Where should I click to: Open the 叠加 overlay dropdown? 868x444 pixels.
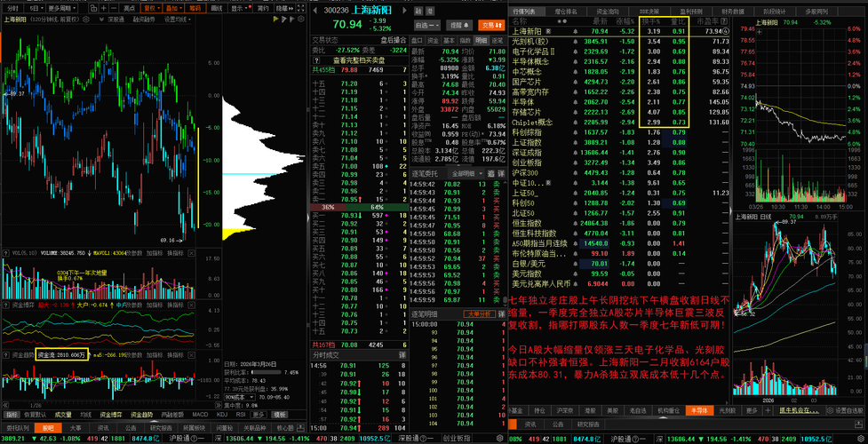174,8
